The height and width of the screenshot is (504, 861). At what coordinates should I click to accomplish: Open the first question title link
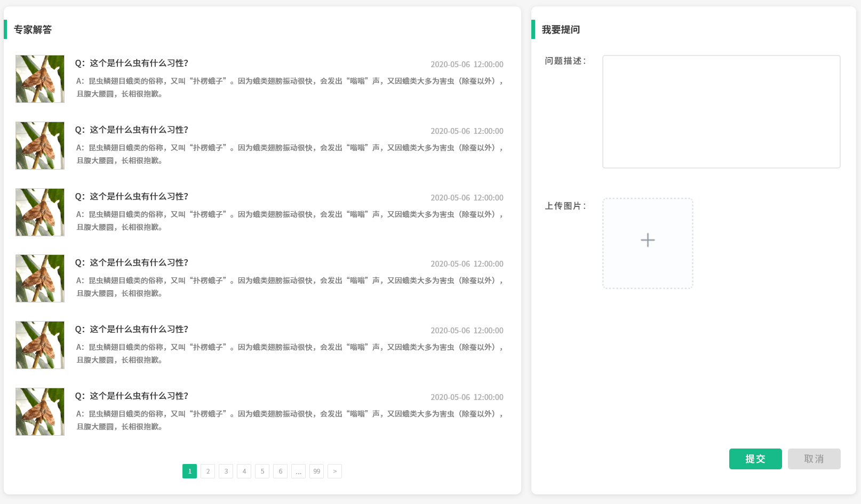click(132, 63)
